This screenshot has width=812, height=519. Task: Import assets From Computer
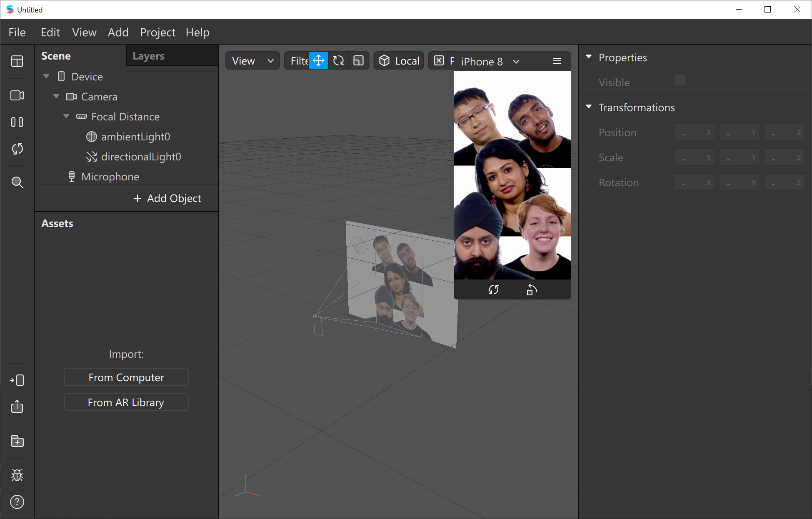(126, 377)
